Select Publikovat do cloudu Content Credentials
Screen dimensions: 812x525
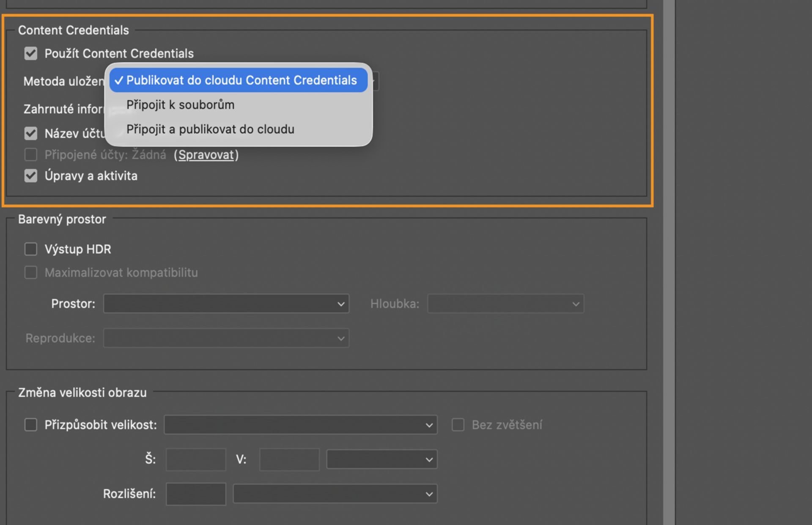pos(238,80)
